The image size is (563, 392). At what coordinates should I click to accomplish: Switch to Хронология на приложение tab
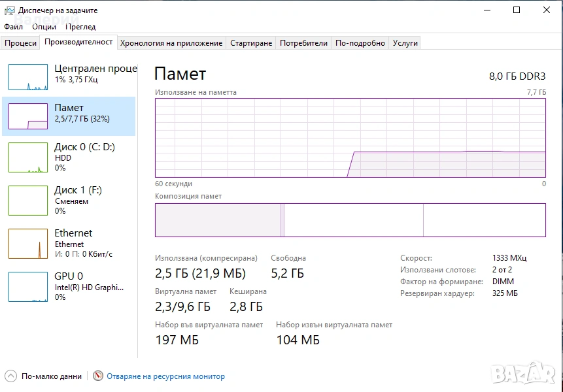point(171,43)
